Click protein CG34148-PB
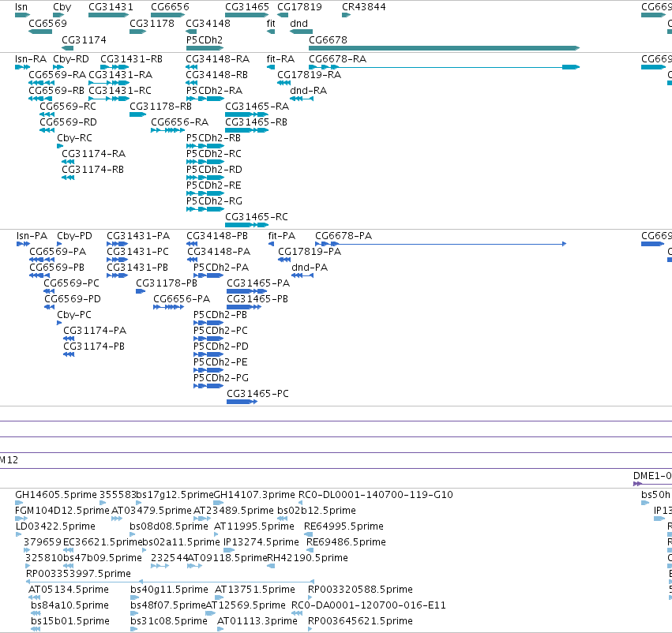 pos(217,235)
